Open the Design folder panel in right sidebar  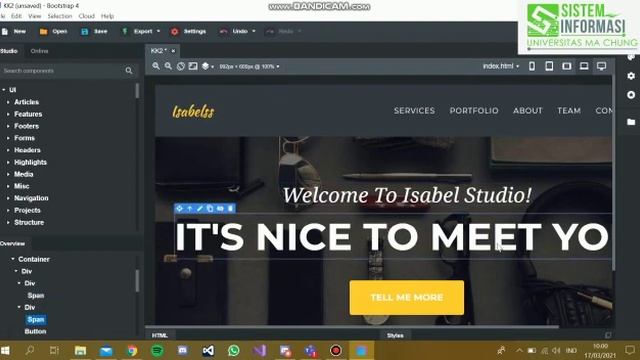631,122
